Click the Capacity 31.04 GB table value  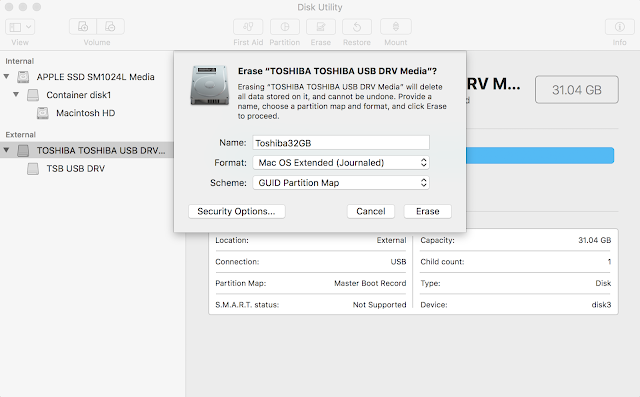tap(594, 240)
